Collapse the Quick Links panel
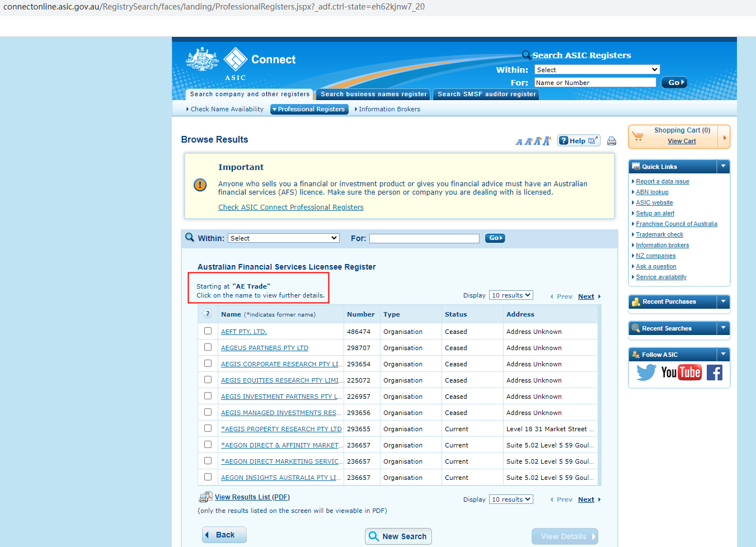Screen dimensions: 756x547 point(723,167)
